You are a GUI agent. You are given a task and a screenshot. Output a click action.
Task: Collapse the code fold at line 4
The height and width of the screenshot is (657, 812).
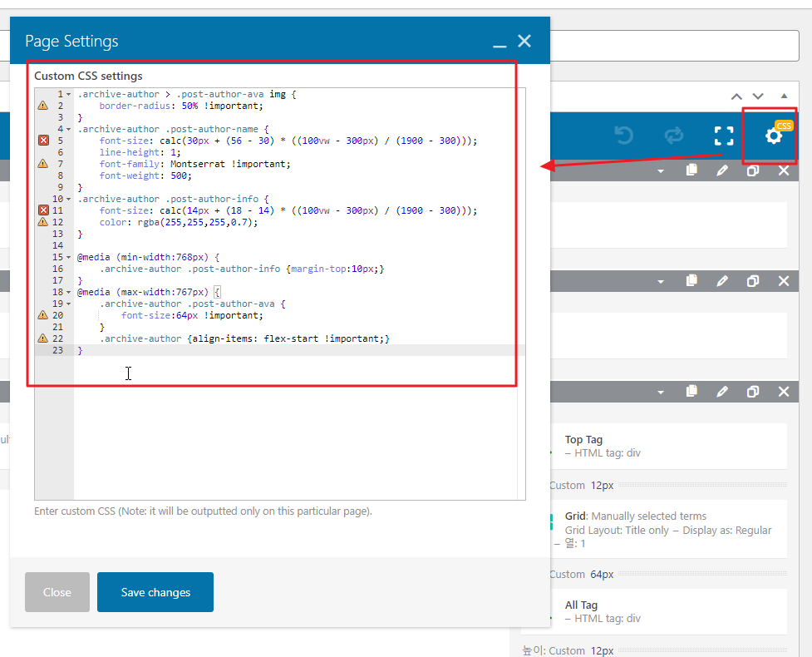68,129
